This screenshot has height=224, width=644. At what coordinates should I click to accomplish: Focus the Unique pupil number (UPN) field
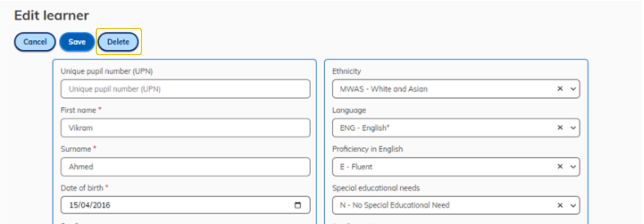click(x=185, y=89)
